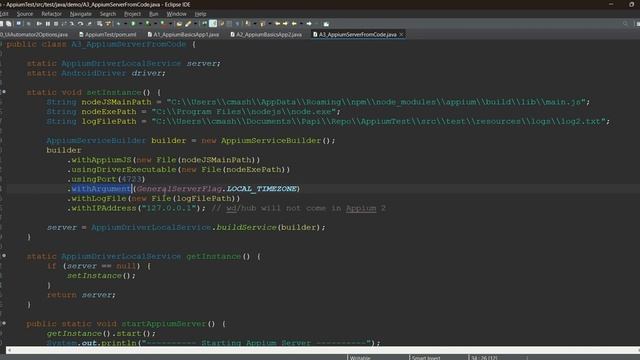Click the withLogFile method call
Screen dimensions: 640x360
[x=99, y=198]
